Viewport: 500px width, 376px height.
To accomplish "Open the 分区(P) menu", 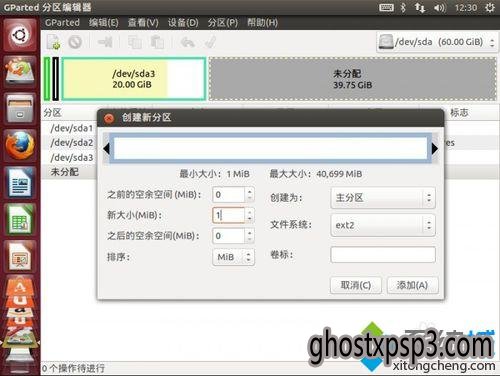I will (x=223, y=23).
